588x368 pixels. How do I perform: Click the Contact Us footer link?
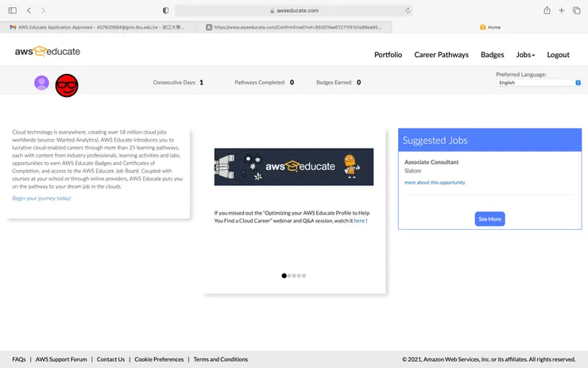110,359
